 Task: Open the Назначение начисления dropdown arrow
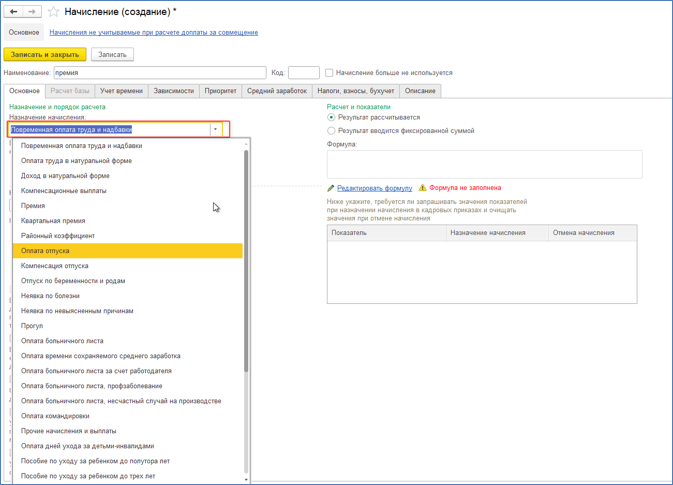pyautogui.click(x=215, y=129)
